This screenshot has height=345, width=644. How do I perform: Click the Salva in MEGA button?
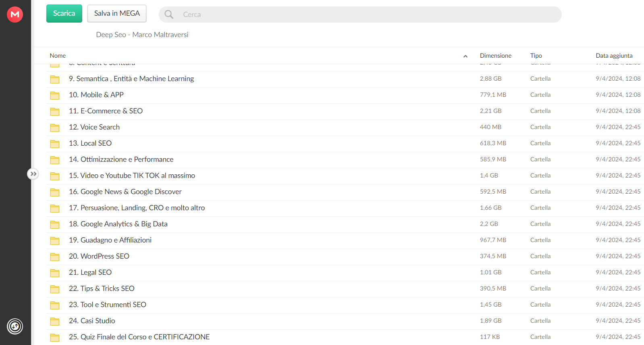117,13
